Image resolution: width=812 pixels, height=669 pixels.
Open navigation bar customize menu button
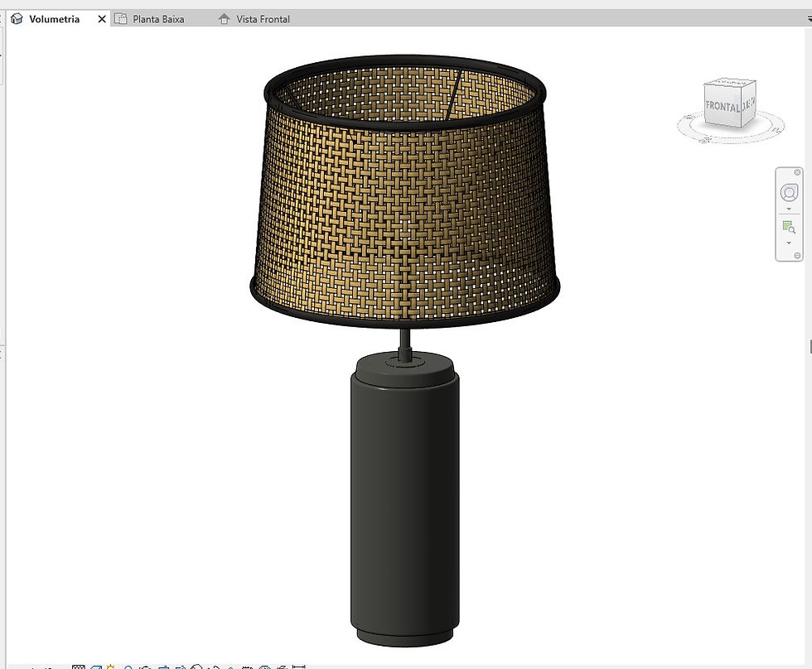click(797, 256)
